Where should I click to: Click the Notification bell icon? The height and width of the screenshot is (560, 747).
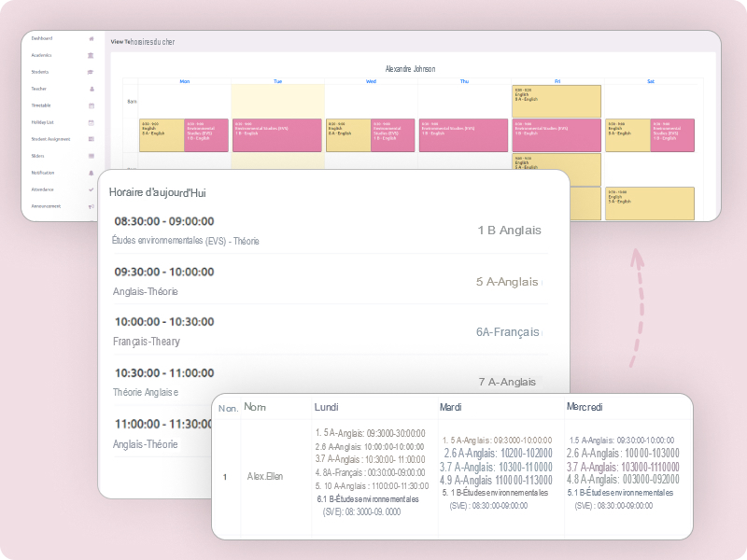[x=92, y=173]
